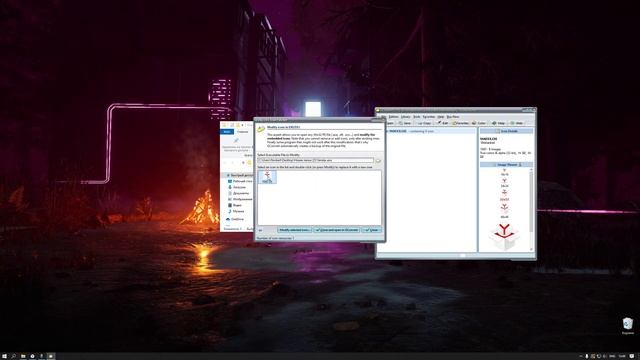Click the Image Viewer vertical scrollbar

(x=531, y=209)
